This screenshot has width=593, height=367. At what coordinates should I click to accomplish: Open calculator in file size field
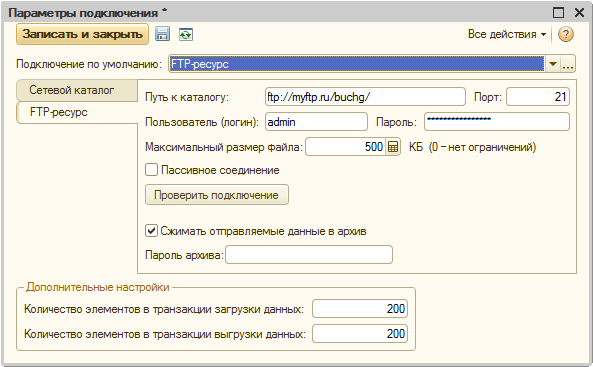point(393,147)
